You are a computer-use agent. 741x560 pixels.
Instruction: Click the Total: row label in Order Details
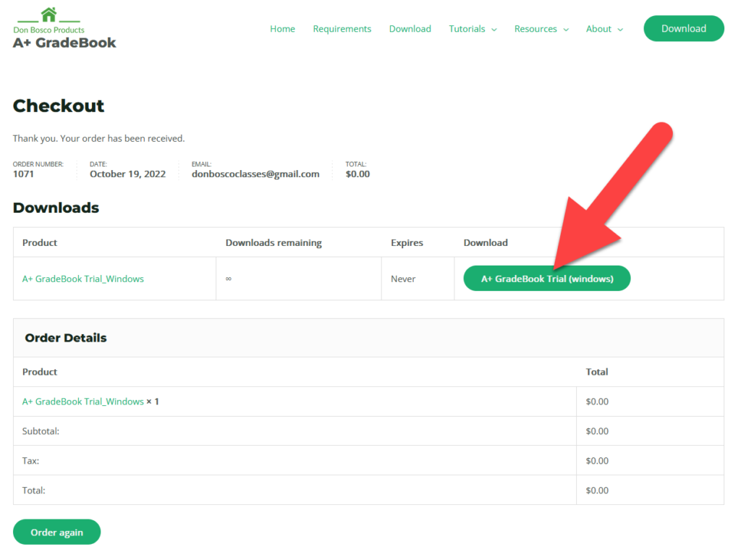(x=33, y=491)
